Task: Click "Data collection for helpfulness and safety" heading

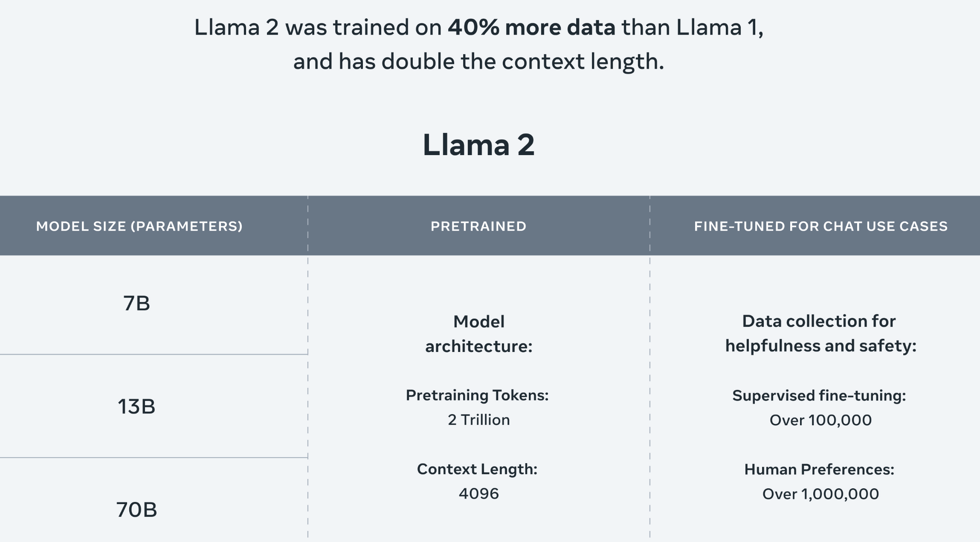Action: 821,333
